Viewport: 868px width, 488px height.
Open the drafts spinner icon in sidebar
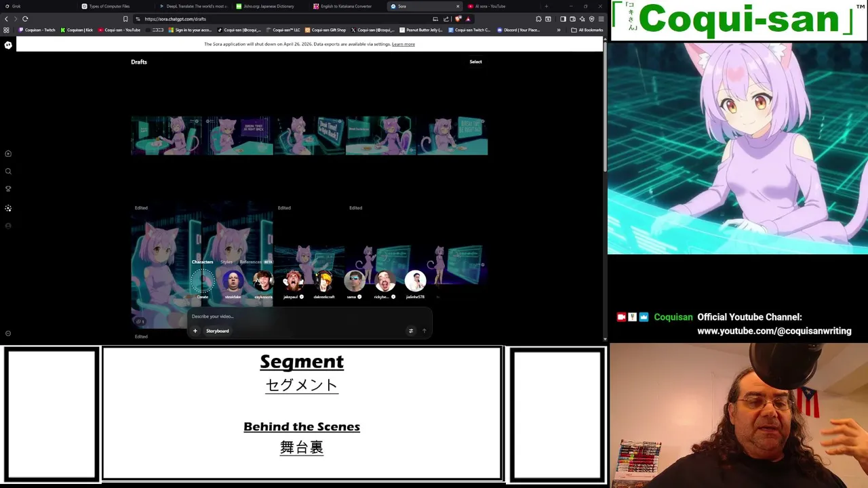tap(8, 208)
